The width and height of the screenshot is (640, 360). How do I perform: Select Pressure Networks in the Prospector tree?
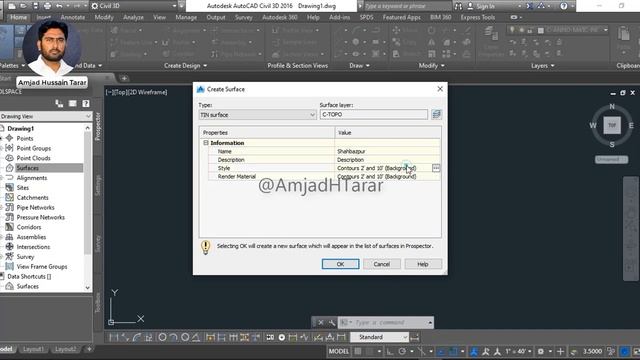coord(40,217)
